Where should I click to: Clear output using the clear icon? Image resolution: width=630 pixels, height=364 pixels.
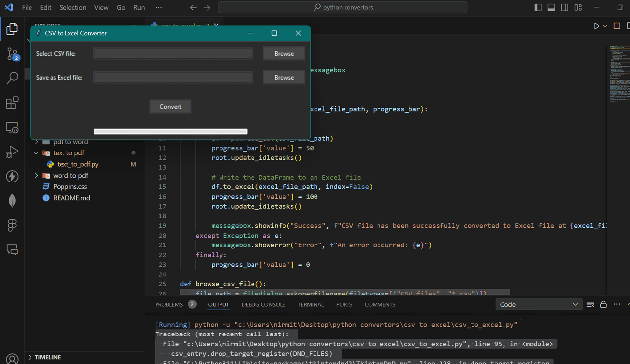pyautogui.click(x=590, y=304)
